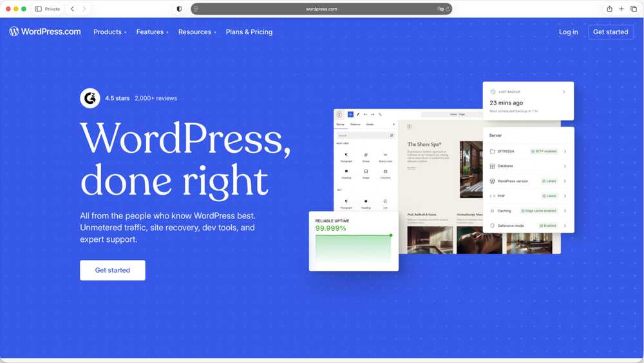Click the Last Backup clock icon
Image resolution: width=644 pixels, height=363 pixels.
pos(493,92)
